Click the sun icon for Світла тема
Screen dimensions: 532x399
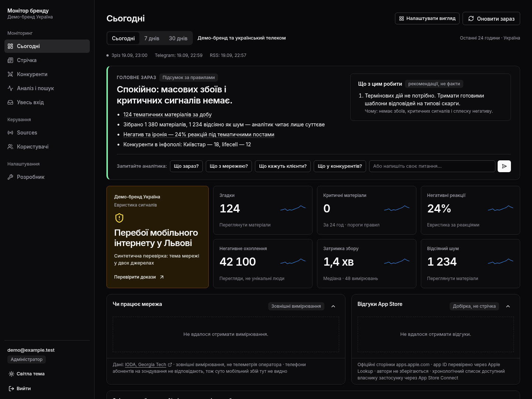(x=11, y=374)
